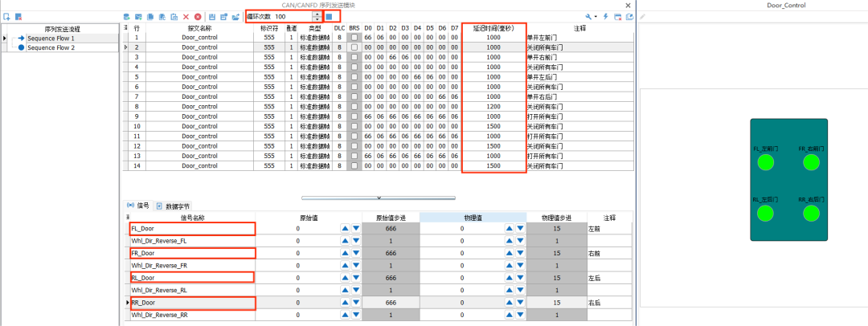Click the FR right front door green indicator
868x326 pixels.
(x=811, y=162)
